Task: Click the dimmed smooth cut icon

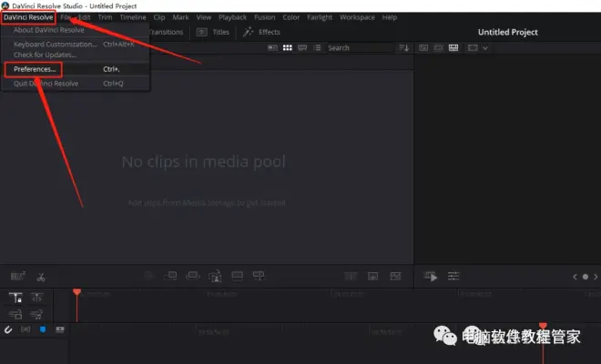Action: click(x=395, y=277)
